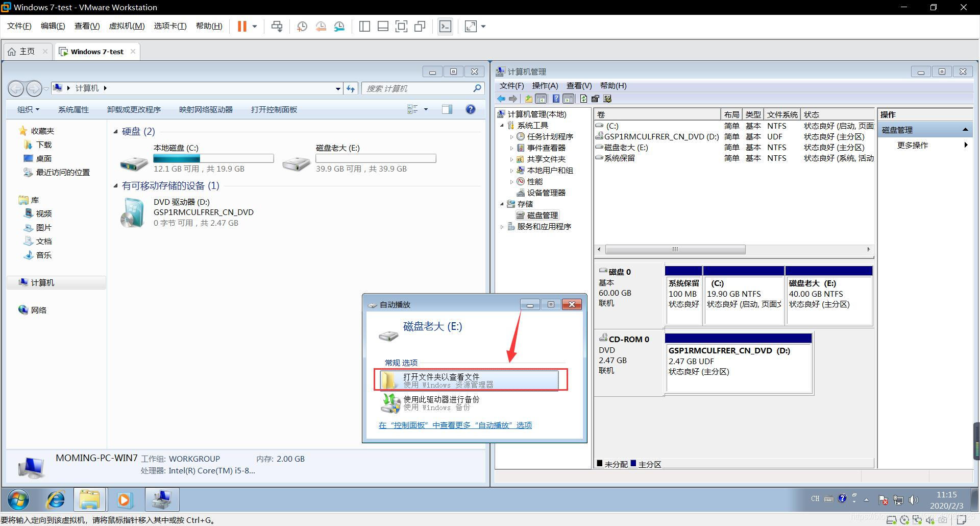Click the change view icon in Explorer
980x526 pixels.
point(412,109)
